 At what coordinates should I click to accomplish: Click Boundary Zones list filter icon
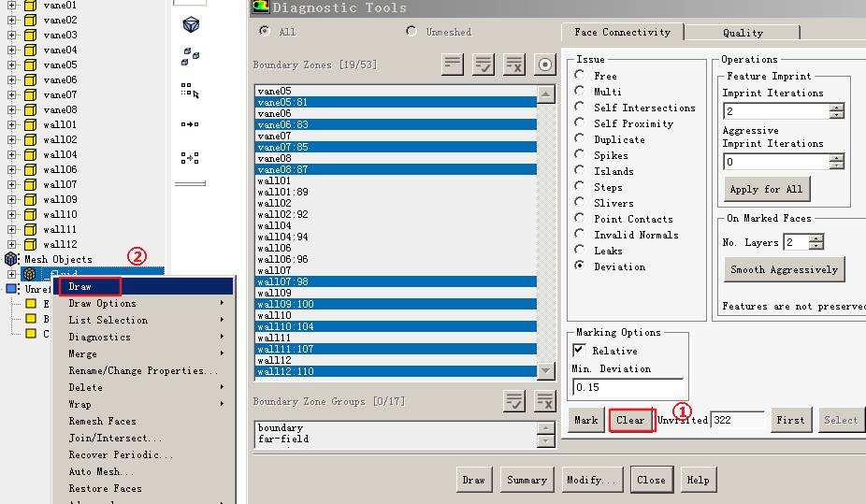pyautogui.click(x=453, y=65)
